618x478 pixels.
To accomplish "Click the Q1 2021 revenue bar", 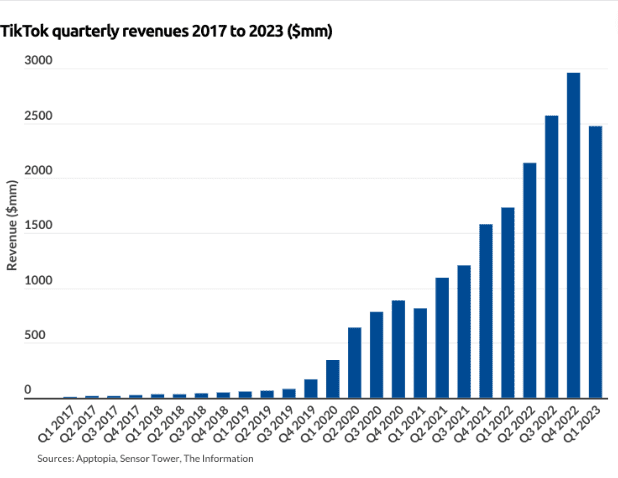I will pyautogui.click(x=420, y=353).
